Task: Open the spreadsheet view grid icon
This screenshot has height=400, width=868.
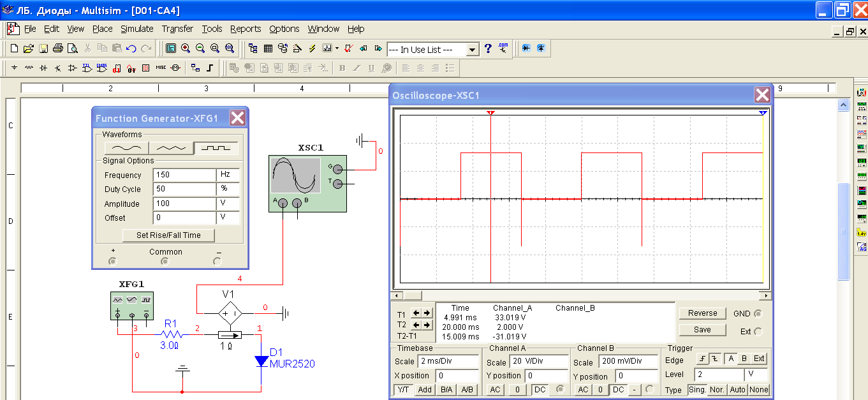Action: pos(268,48)
